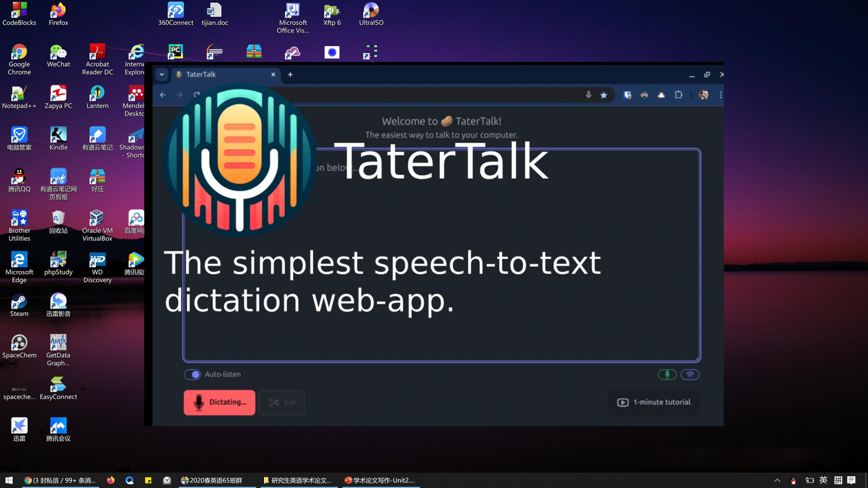Open 腾讯QQ desktop shortcut

pyautogui.click(x=19, y=180)
